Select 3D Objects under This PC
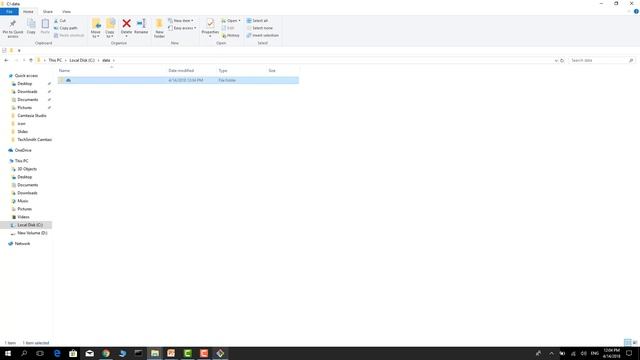640x360 pixels. [27, 169]
